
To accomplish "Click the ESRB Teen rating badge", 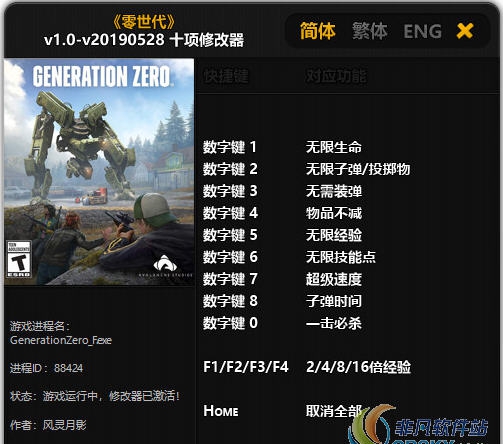I will (x=19, y=260).
